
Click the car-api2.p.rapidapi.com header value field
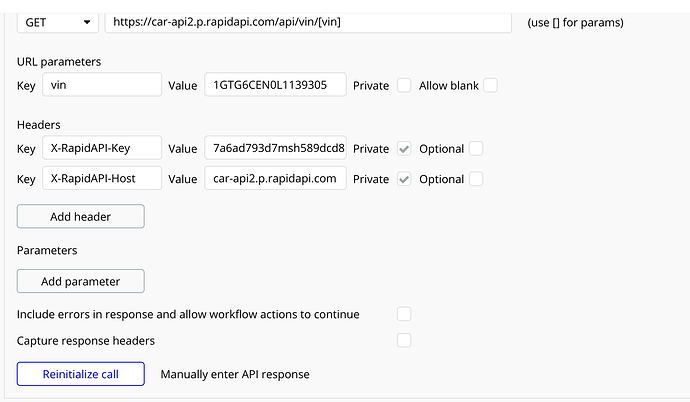[x=275, y=179]
